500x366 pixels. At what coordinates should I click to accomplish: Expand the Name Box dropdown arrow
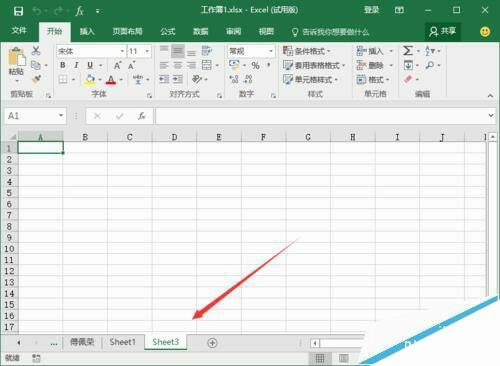click(x=61, y=116)
